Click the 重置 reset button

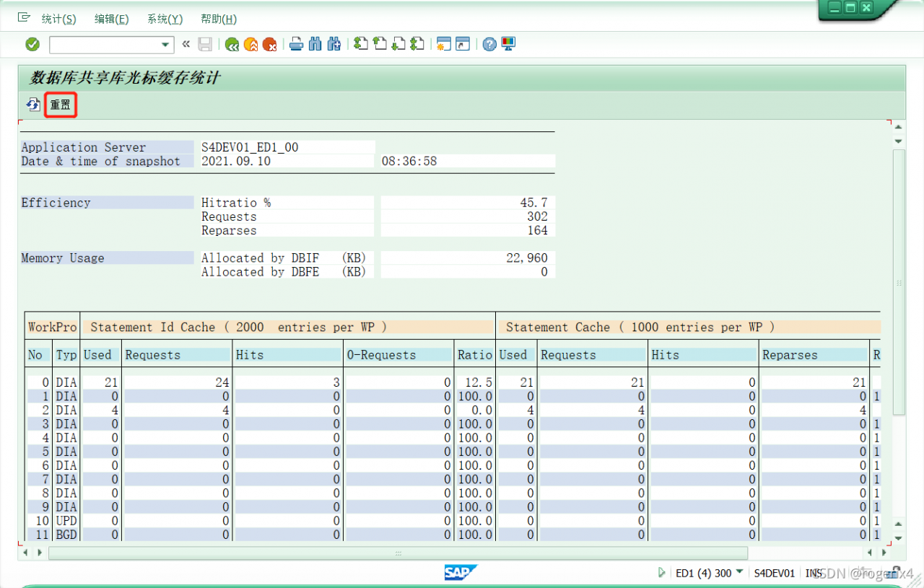point(61,105)
